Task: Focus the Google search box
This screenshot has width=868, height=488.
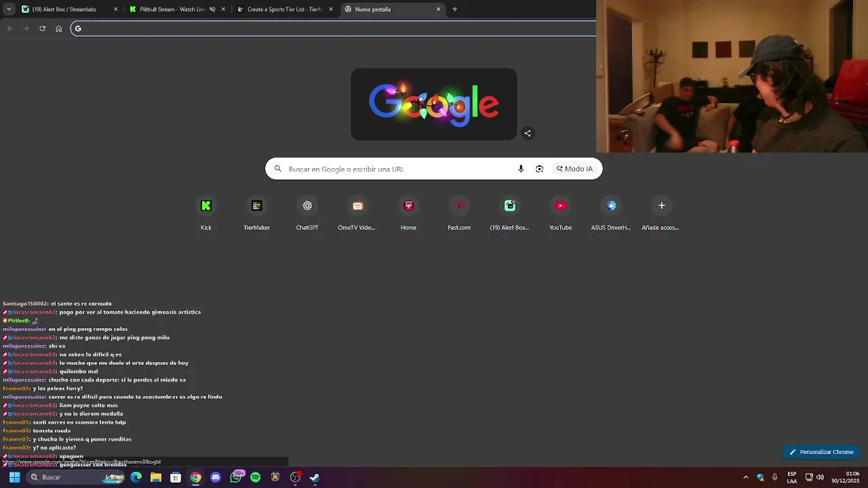Action: (434, 169)
